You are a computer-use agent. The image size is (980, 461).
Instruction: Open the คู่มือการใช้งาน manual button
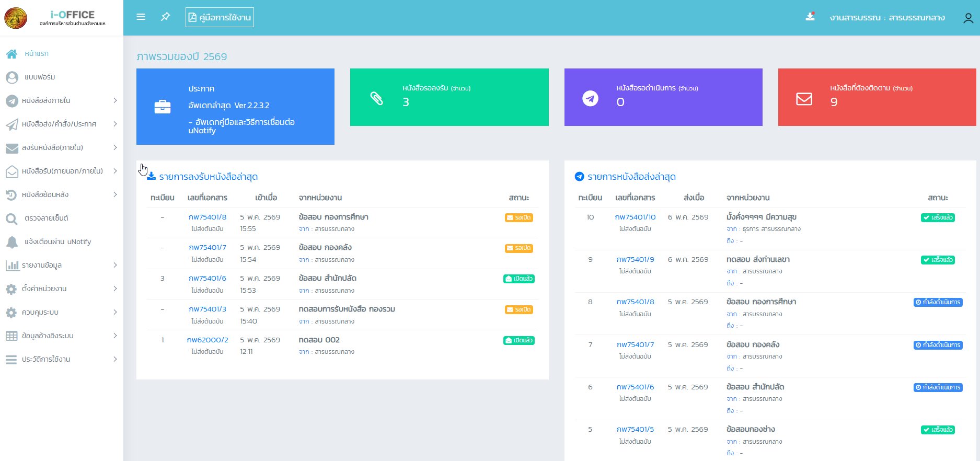point(220,17)
